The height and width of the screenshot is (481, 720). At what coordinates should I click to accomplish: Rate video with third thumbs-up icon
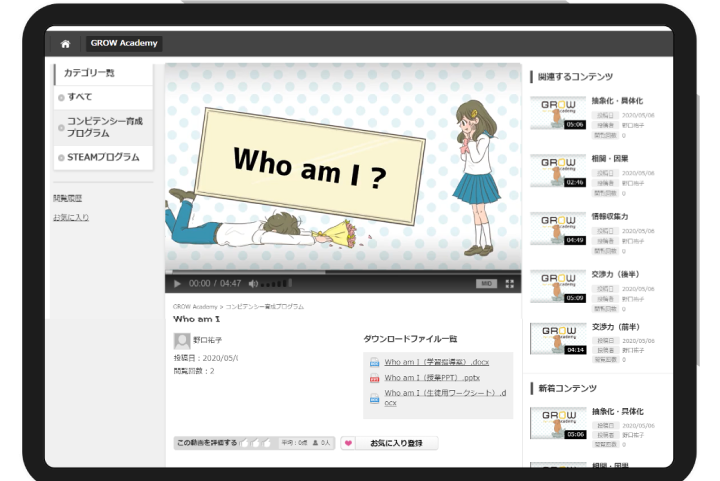pyautogui.click(x=266, y=443)
